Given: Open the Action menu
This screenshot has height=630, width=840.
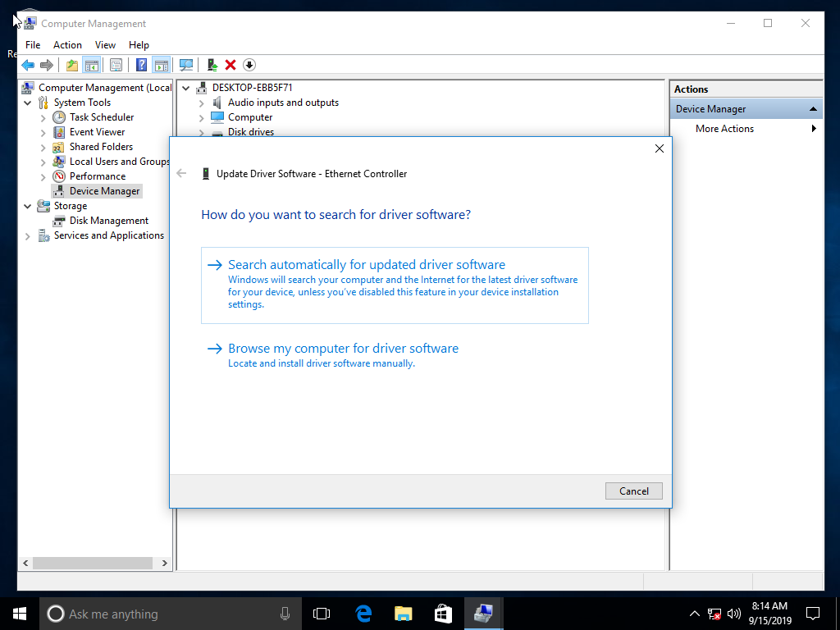Looking at the screenshot, I should click(67, 45).
